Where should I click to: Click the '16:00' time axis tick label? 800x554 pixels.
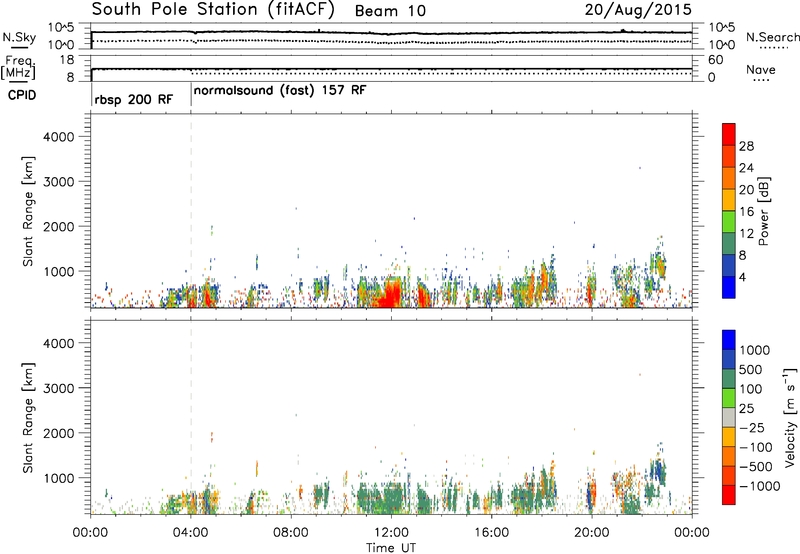(x=491, y=533)
